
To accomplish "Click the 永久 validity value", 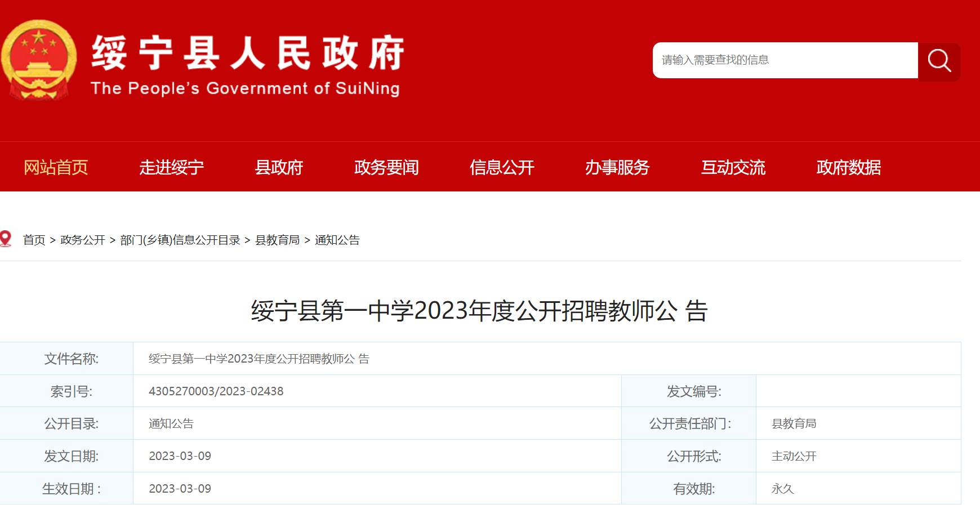I will click(x=783, y=489).
